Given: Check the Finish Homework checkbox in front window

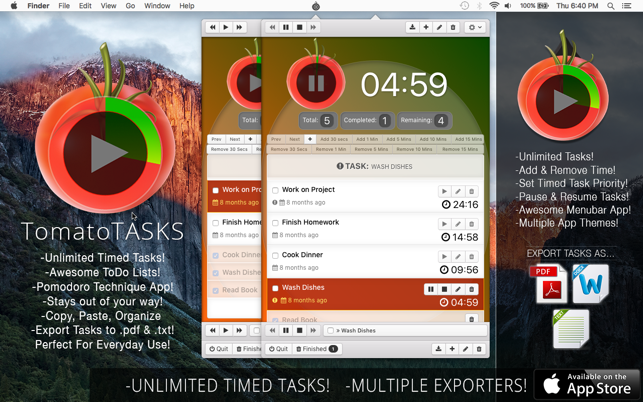Looking at the screenshot, I should (x=275, y=223).
